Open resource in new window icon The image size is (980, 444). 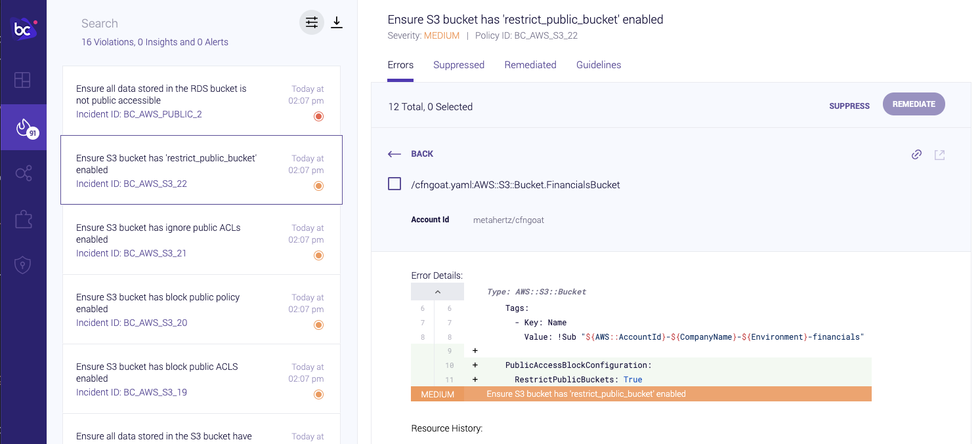pyautogui.click(x=939, y=155)
